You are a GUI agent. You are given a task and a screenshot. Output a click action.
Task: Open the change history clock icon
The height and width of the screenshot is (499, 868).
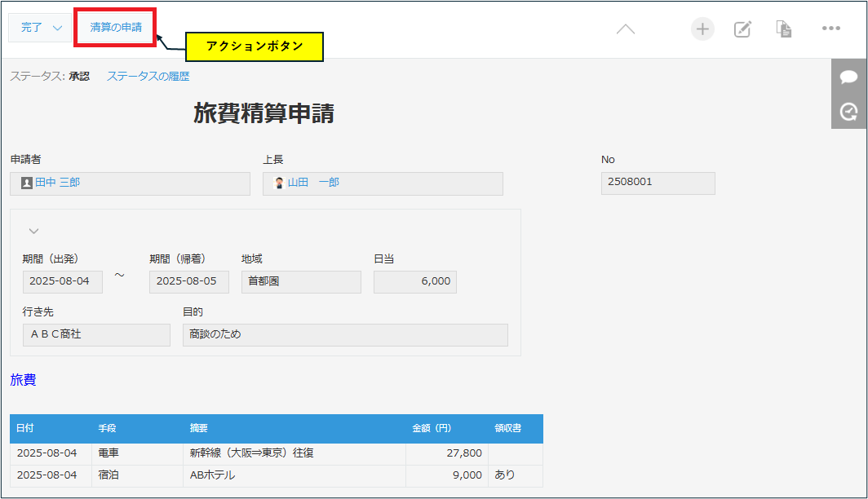[x=849, y=111]
